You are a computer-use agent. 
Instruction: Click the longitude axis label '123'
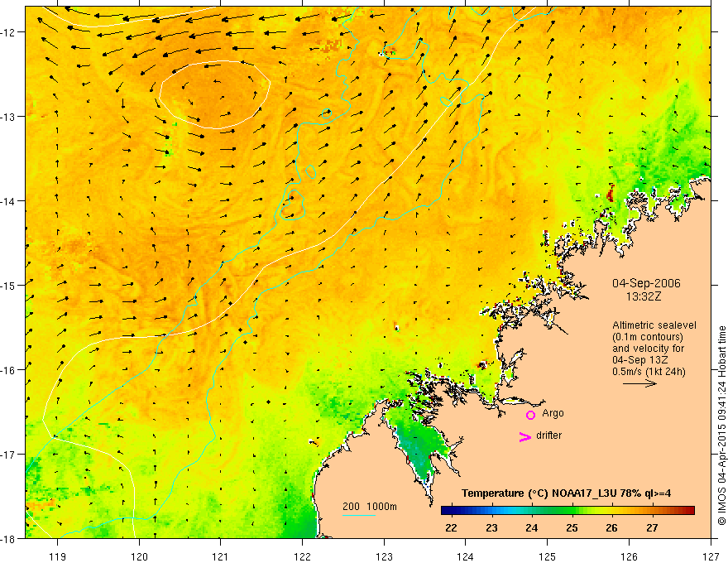384,556
